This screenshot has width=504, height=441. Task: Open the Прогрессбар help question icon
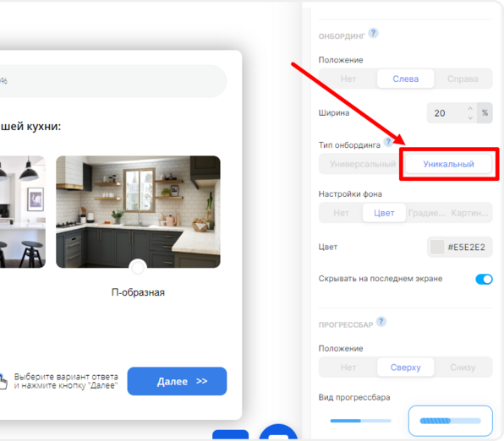tap(381, 321)
